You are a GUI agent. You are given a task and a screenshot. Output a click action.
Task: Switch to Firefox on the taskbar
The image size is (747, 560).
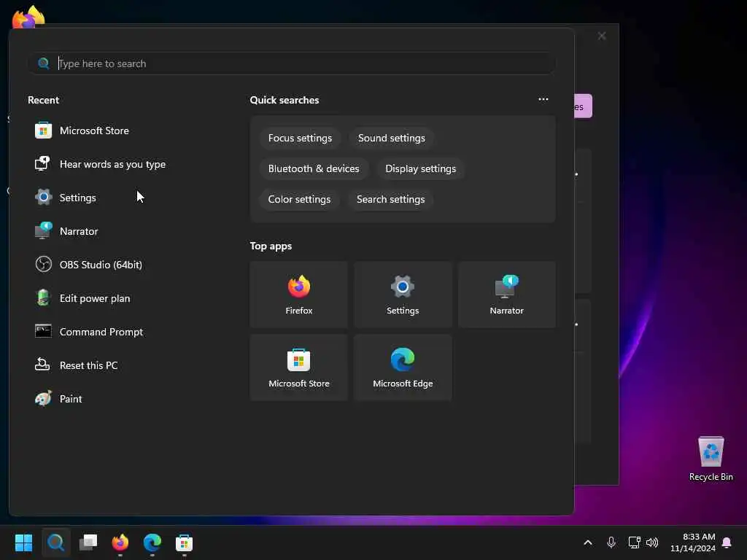[120, 542]
